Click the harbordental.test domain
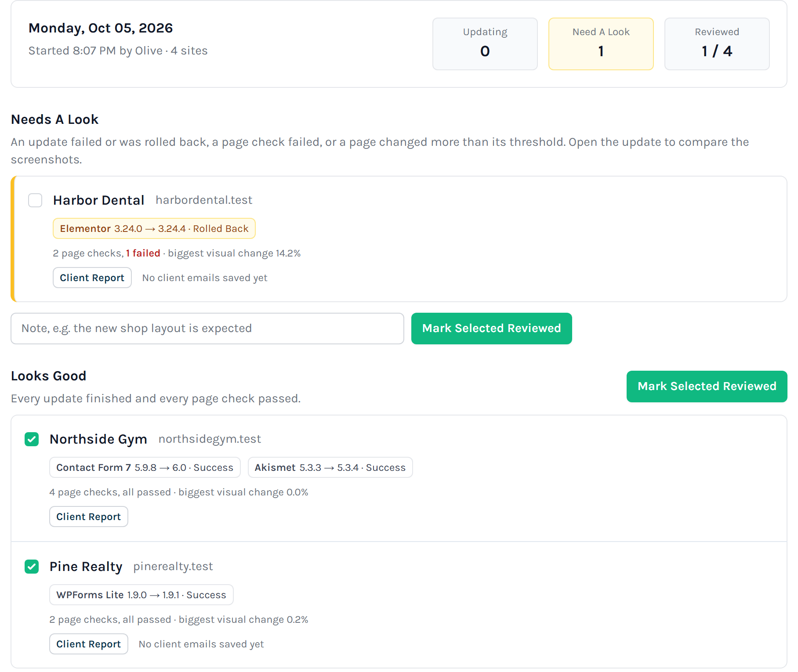 coord(204,200)
